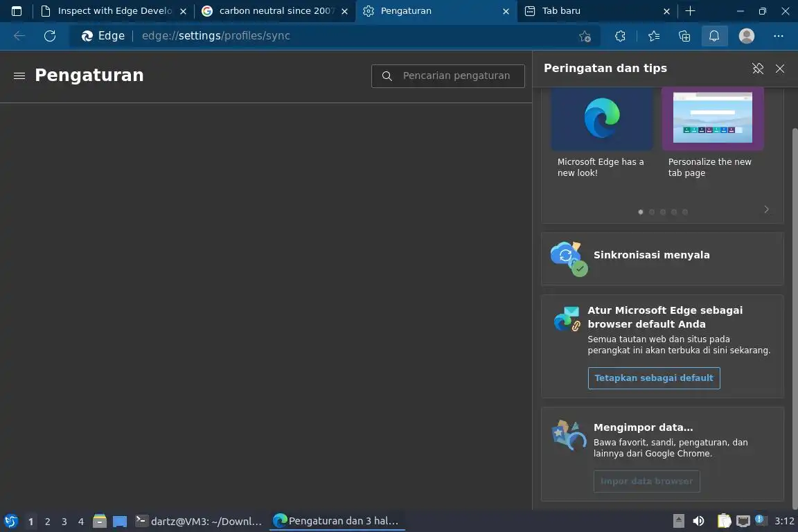Reload the page with refresh icon
Image resolution: width=798 pixels, height=532 pixels.
click(x=50, y=35)
